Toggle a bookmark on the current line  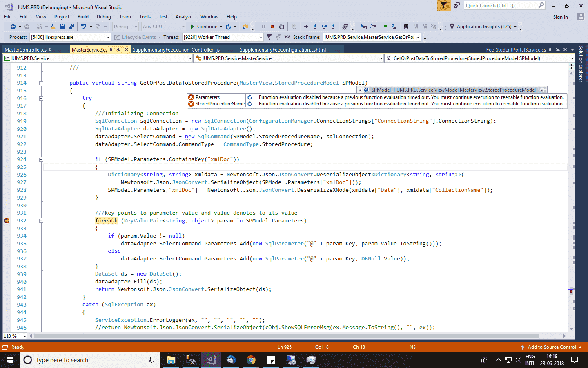406,27
